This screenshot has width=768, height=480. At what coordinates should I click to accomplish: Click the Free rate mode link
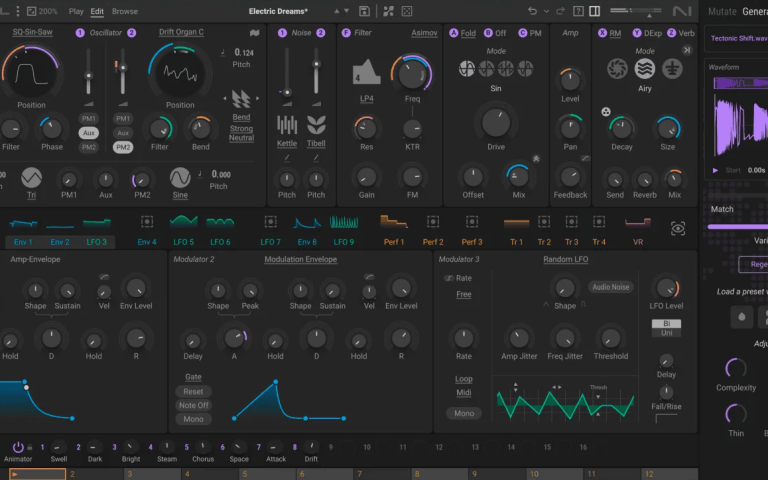[x=463, y=294]
